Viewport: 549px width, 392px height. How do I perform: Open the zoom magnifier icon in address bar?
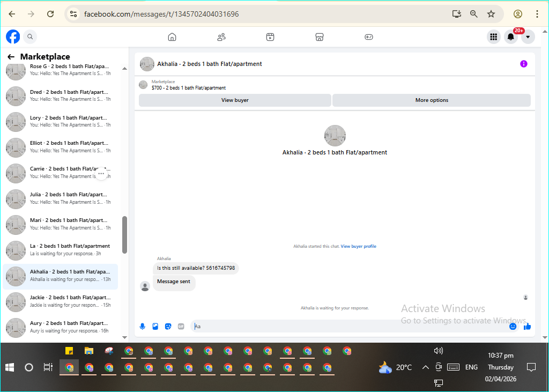click(474, 14)
